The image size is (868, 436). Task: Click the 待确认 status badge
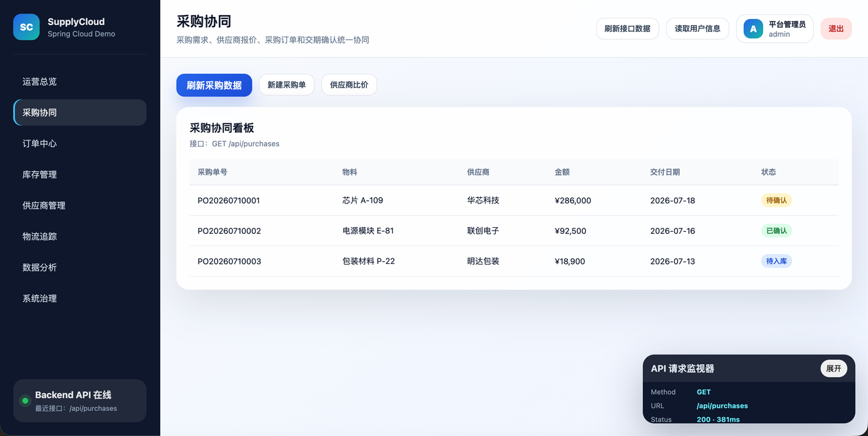pyautogui.click(x=776, y=201)
